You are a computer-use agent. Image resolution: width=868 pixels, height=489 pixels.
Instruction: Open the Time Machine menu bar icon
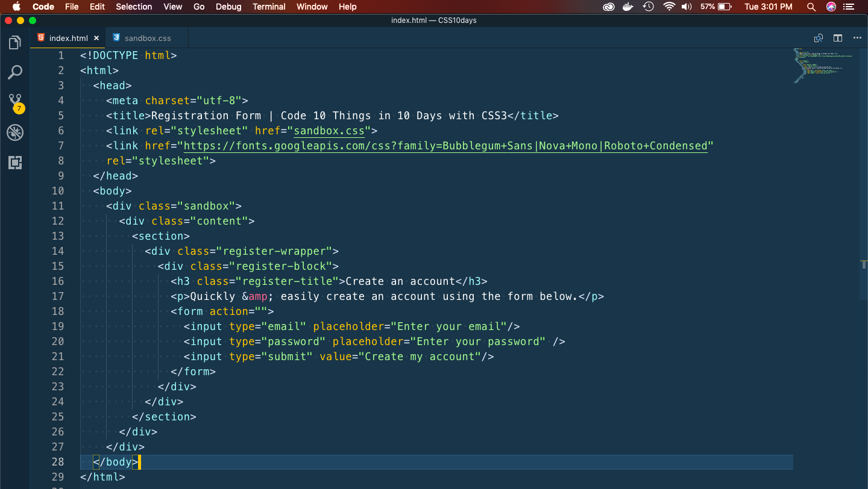pos(649,7)
